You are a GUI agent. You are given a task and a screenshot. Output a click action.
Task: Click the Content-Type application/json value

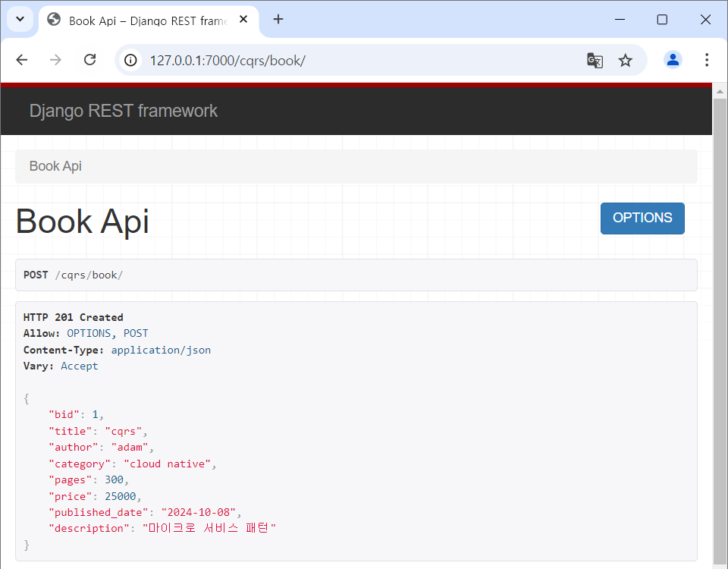(161, 350)
